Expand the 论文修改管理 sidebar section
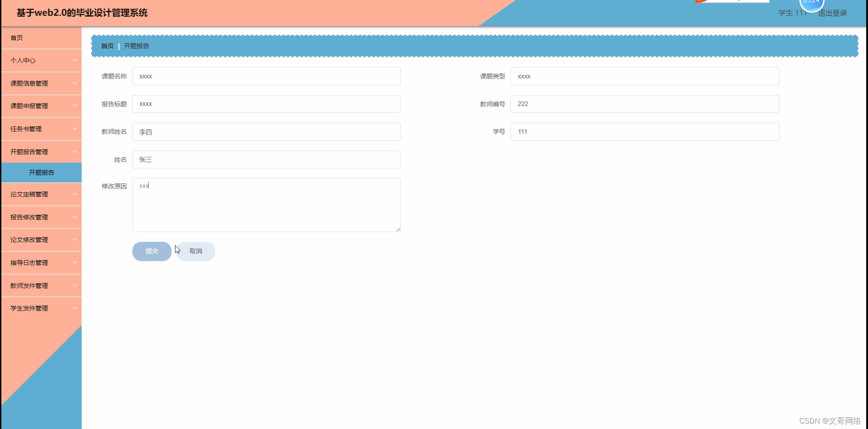 tap(41, 239)
